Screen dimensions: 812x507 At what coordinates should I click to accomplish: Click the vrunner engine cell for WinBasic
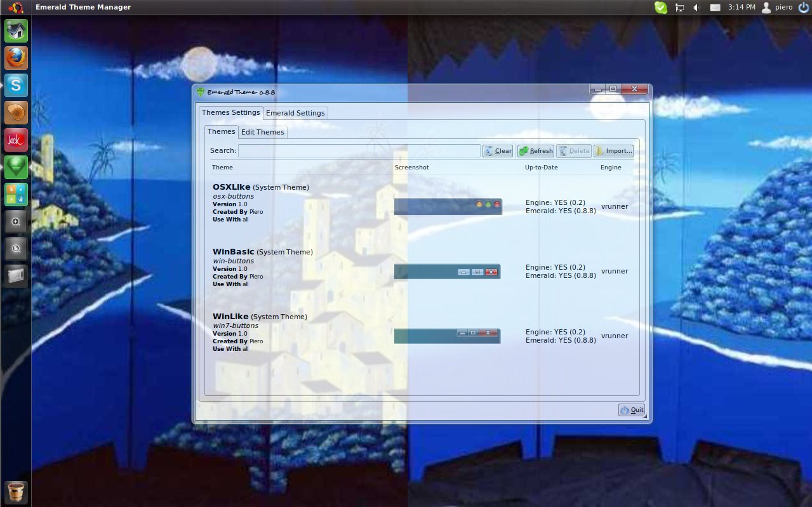615,271
